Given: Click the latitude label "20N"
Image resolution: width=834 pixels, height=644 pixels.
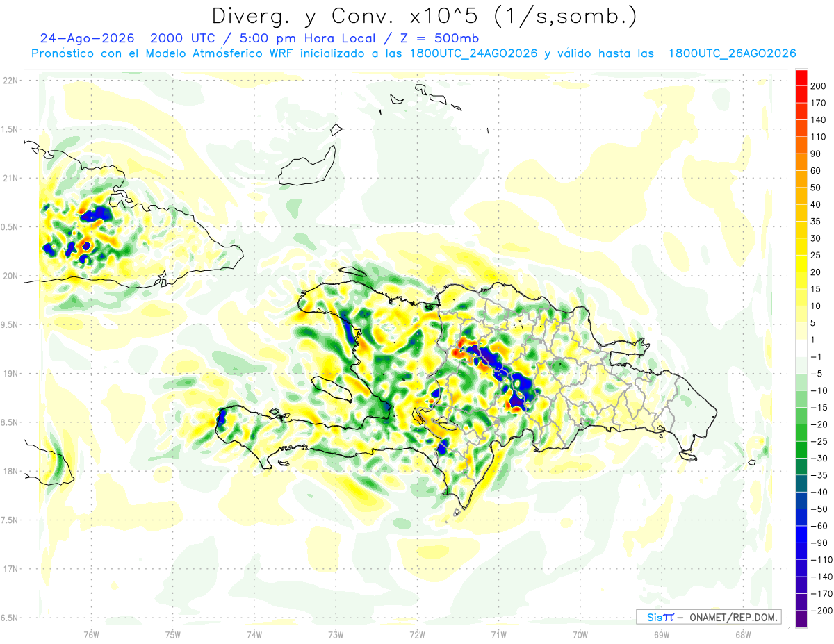Looking at the screenshot, I should [x=10, y=276].
